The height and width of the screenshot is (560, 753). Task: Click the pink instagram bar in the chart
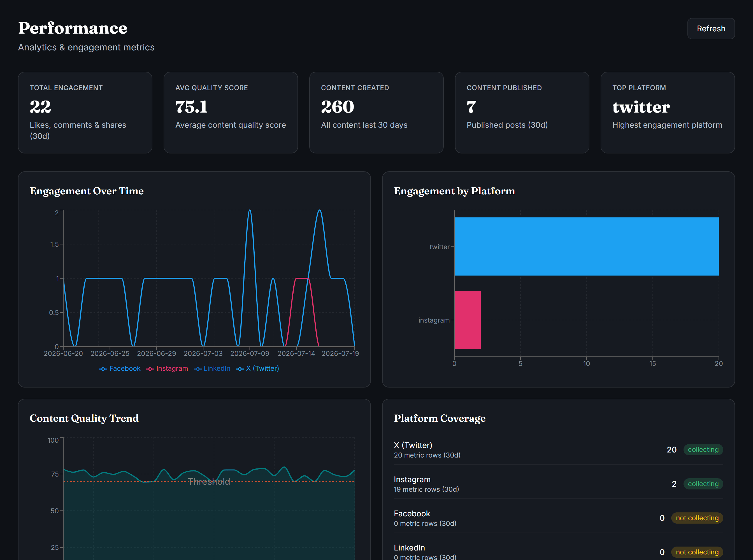[467, 320]
